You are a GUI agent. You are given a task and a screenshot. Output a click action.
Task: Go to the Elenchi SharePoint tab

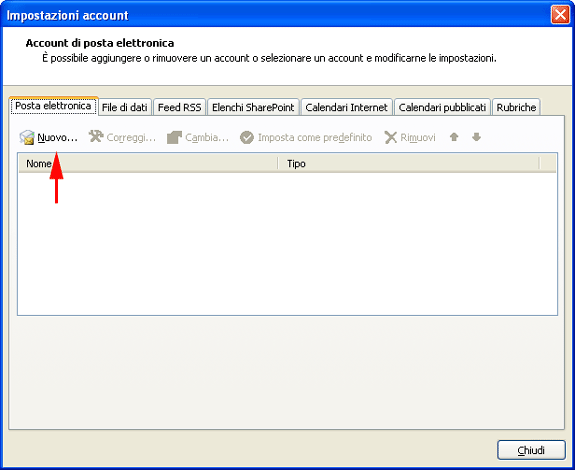coord(253,107)
